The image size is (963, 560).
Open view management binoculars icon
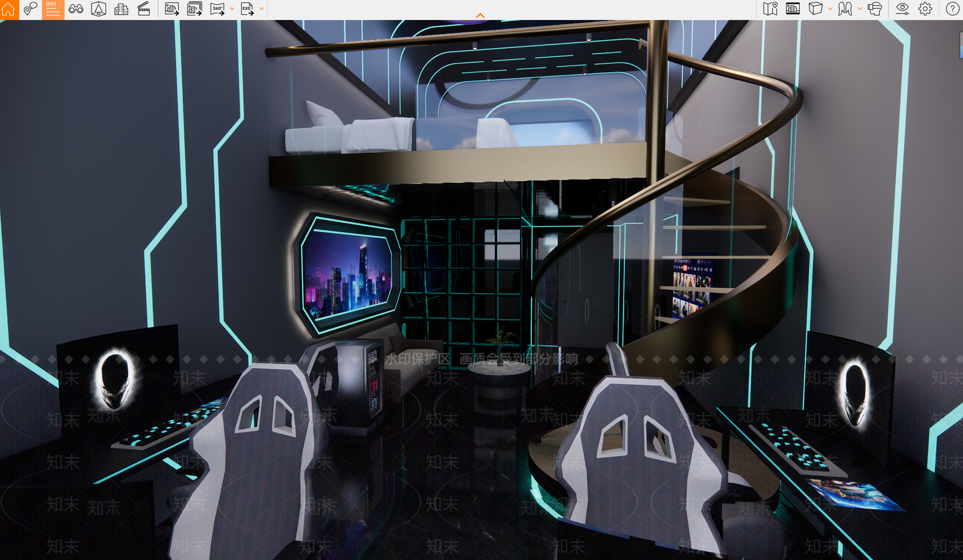click(x=76, y=9)
